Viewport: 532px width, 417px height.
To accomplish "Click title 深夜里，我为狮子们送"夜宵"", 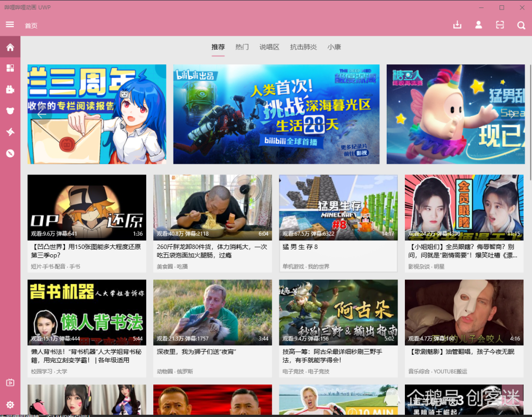I will click(196, 352).
